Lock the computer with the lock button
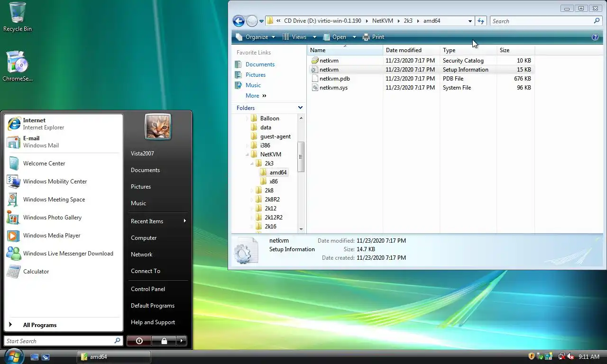The width and height of the screenshot is (607, 364). coord(164,341)
